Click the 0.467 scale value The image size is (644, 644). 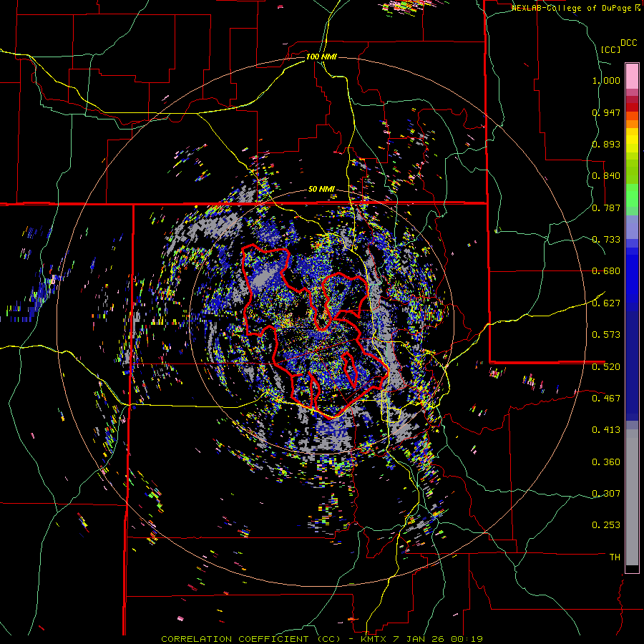coord(606,398)
